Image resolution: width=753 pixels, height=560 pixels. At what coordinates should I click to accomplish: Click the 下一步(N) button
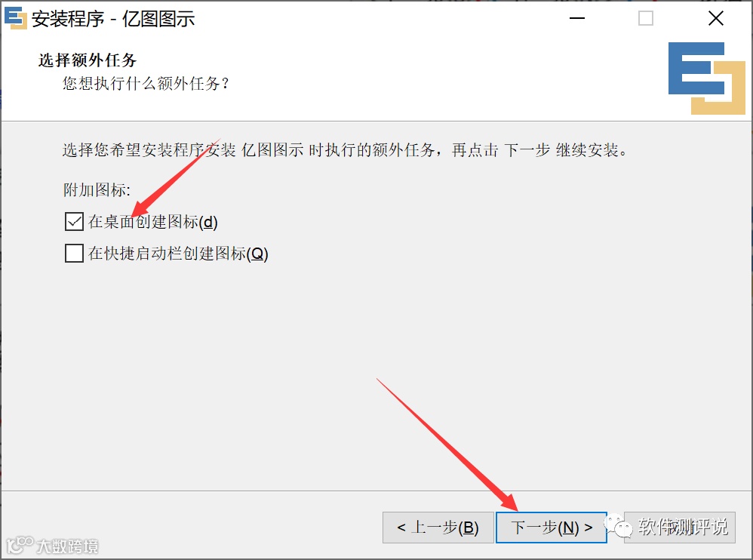[552, 528]
